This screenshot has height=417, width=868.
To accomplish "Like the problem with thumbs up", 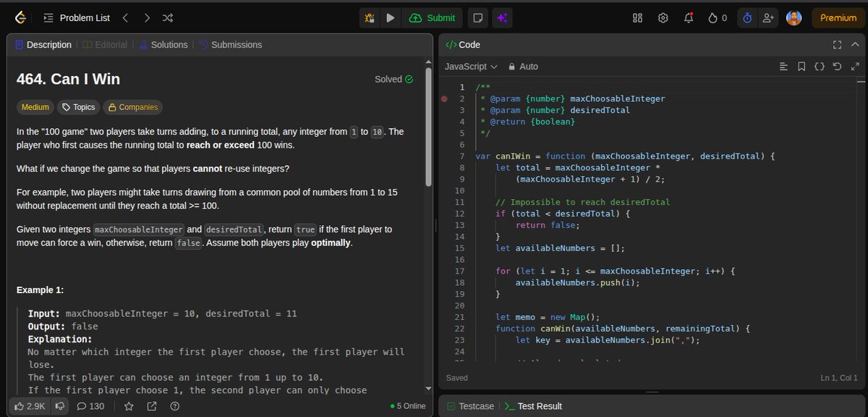I will click(x=28, y=406).
